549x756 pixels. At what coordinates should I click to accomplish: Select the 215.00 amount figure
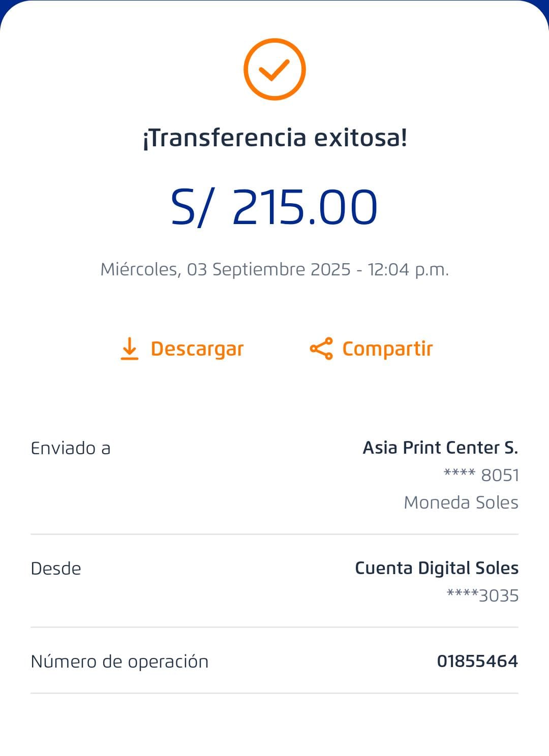tap(305, 207)
